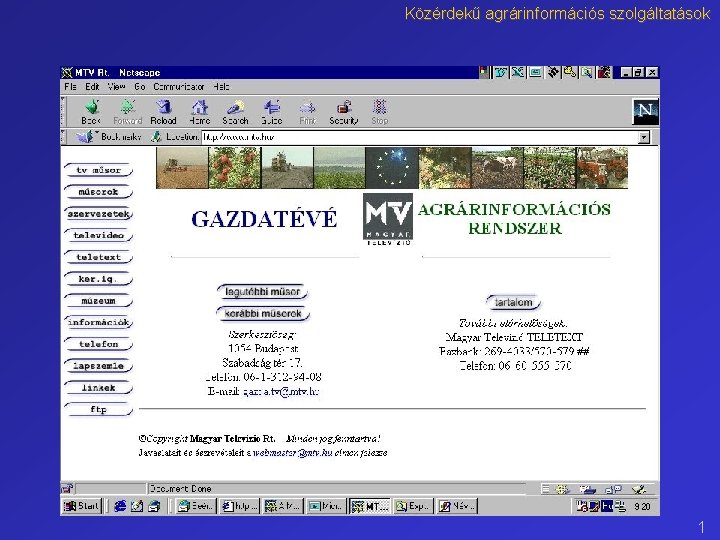Viewport: 720px width, 540px height.
Task: Click the red apples banner photo
Action: point(235,168)
